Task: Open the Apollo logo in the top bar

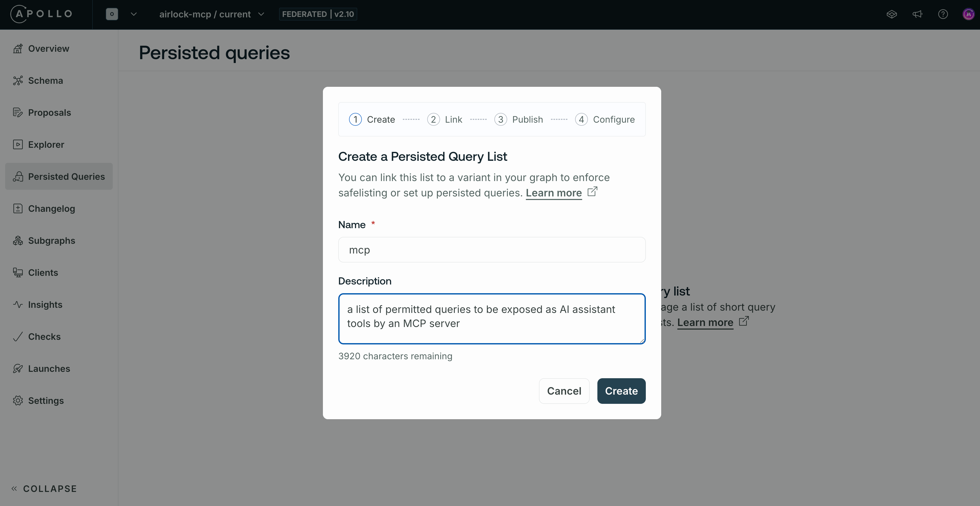Action: click(x=41, y=14)
